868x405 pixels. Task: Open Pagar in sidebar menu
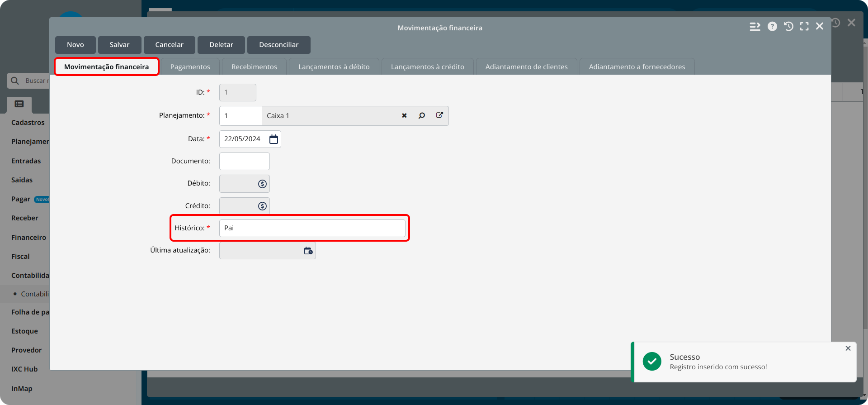point(21,199)
